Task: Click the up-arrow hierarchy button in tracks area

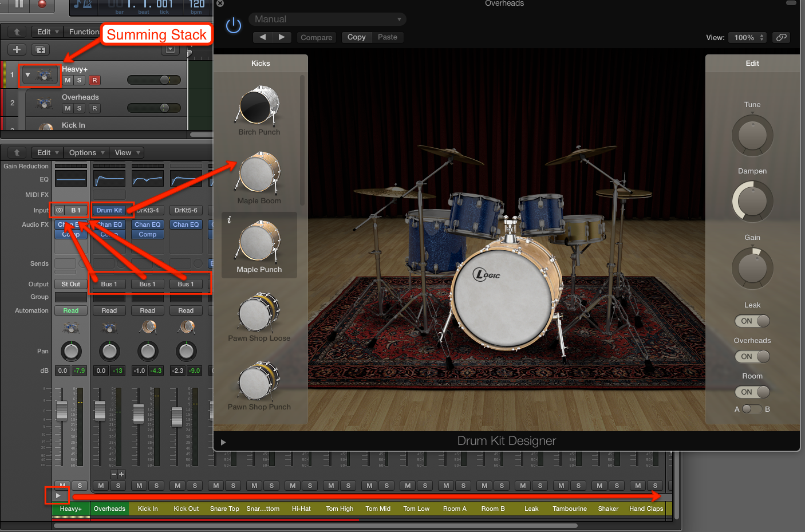Action: tap(17, 32)
